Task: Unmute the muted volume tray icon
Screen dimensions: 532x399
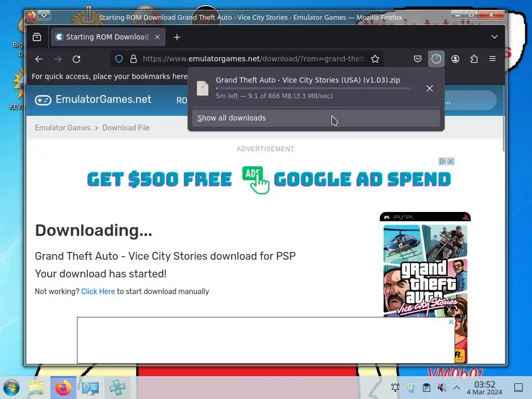Action: (x=442, y=388)
